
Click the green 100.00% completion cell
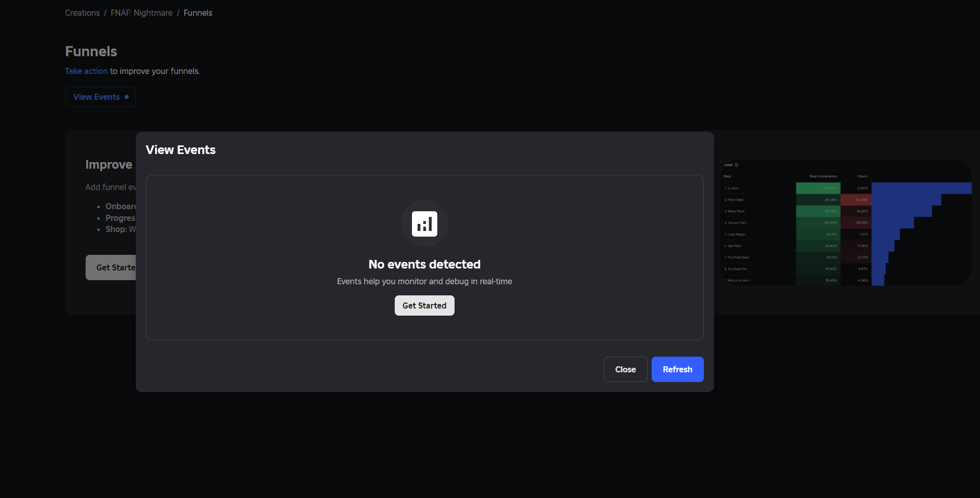[x=818, y=187]
